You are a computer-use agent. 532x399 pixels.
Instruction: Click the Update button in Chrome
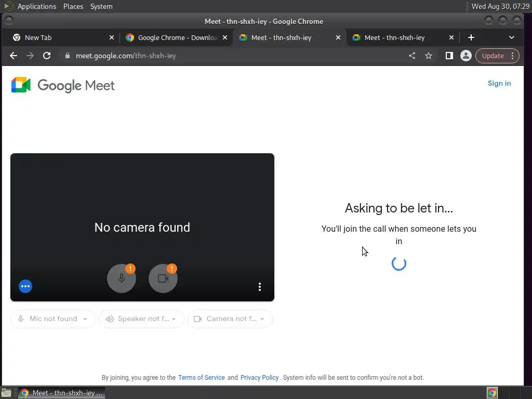tap(493, 56)
